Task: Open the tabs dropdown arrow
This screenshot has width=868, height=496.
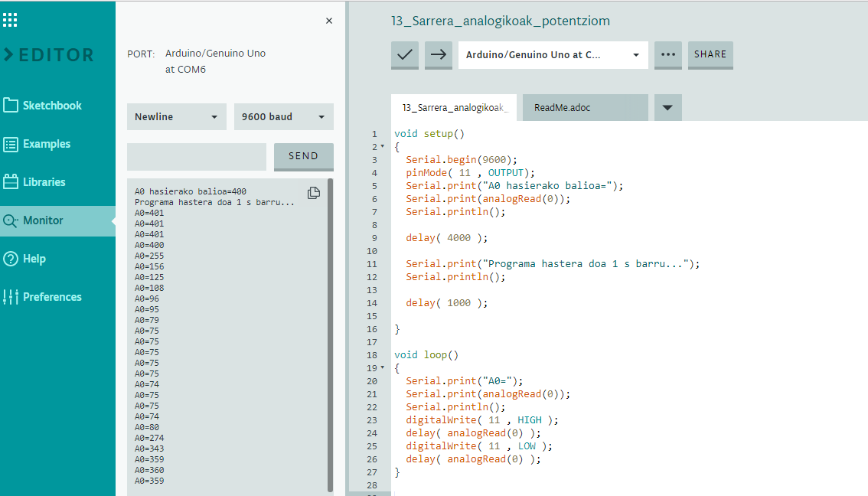Action: click(667, 107)
